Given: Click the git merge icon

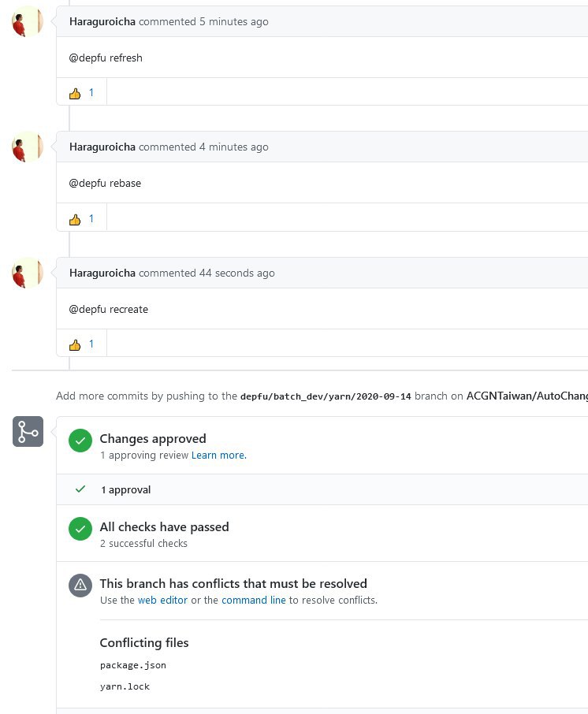Looking at the screenshot, I should coord(28,432).
